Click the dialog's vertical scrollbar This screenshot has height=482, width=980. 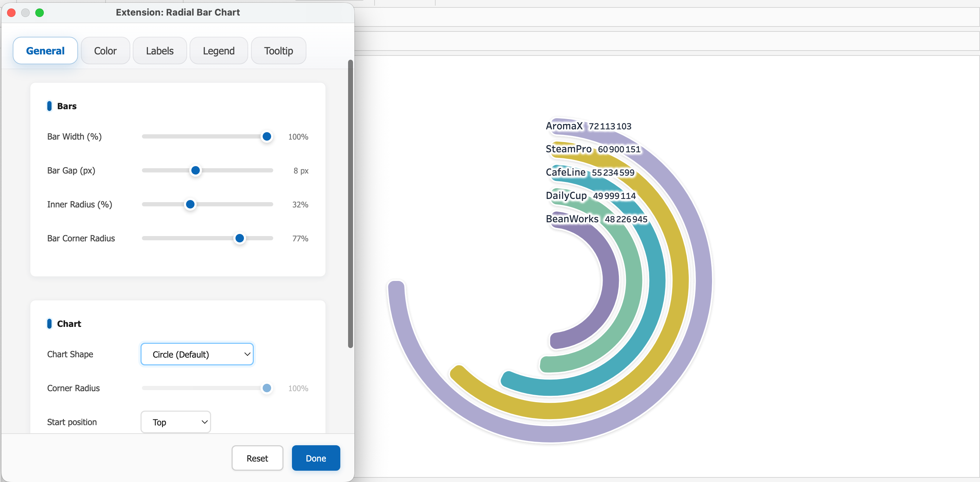point(350,203)
